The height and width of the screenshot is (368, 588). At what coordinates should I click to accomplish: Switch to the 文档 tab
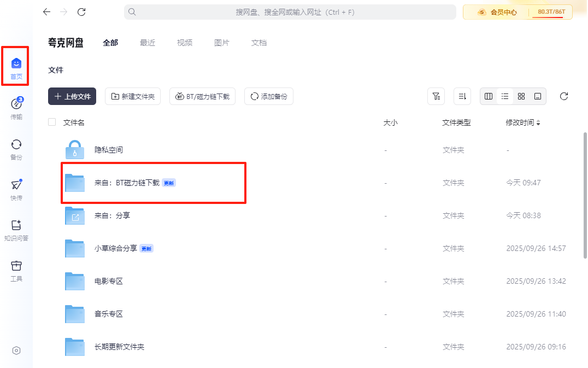[259, 43]
